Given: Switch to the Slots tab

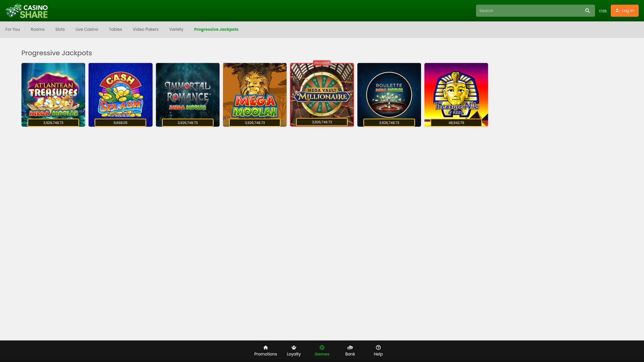Looking at the screenshot, I should 60,29.
